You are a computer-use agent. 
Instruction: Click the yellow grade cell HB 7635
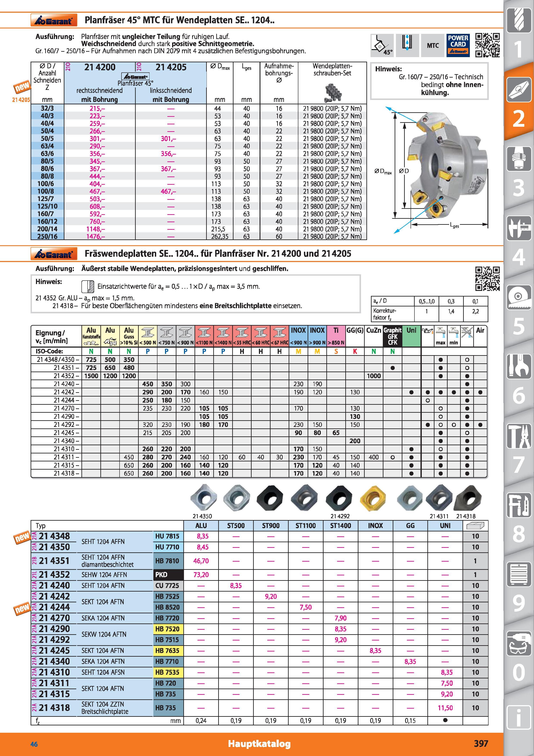168,651
